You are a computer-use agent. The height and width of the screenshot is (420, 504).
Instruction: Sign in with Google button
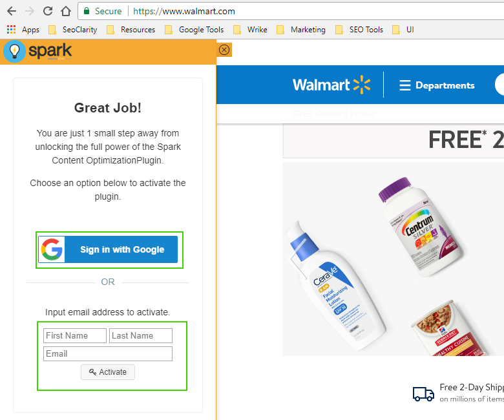[x=108, y=249]
